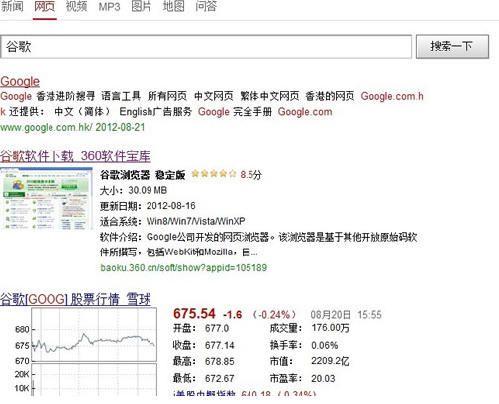
Task: Open the 地图 tab
Action: coord(173,6)
